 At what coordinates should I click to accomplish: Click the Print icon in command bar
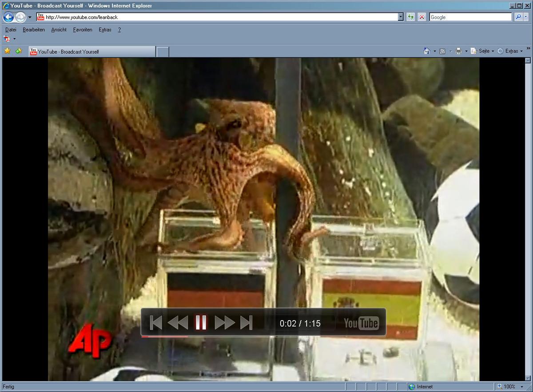[x=458, y=51]
